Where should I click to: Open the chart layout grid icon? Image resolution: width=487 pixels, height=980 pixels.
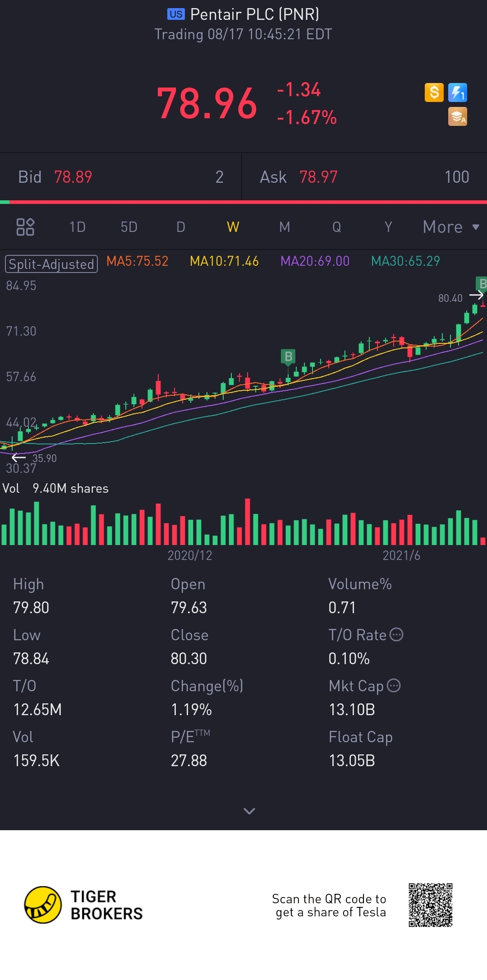click(x=25, y=227)
